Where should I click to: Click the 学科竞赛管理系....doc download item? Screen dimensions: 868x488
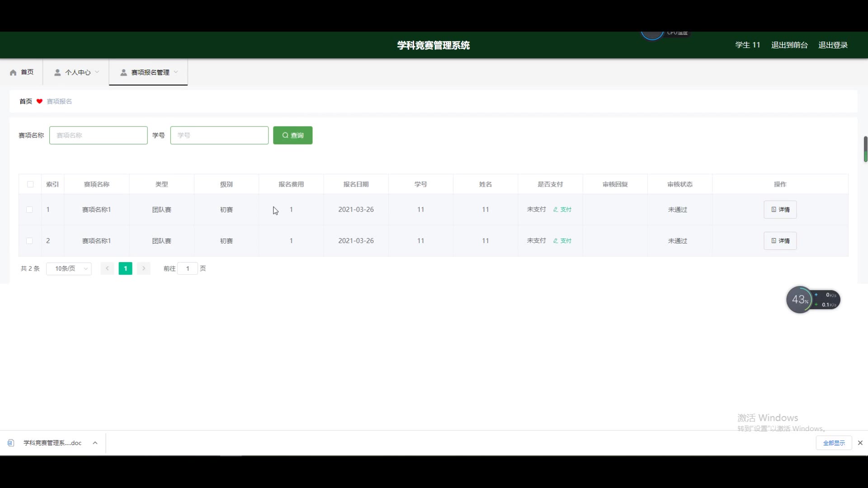52,443
